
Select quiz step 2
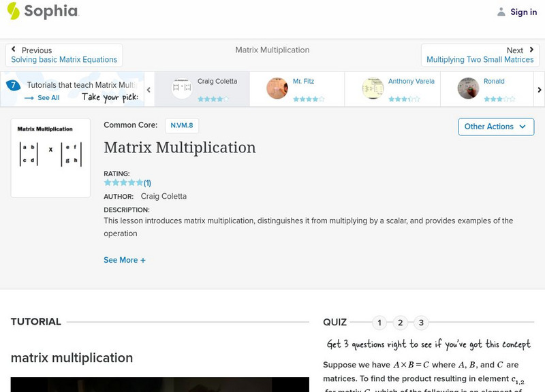(400, 323)
